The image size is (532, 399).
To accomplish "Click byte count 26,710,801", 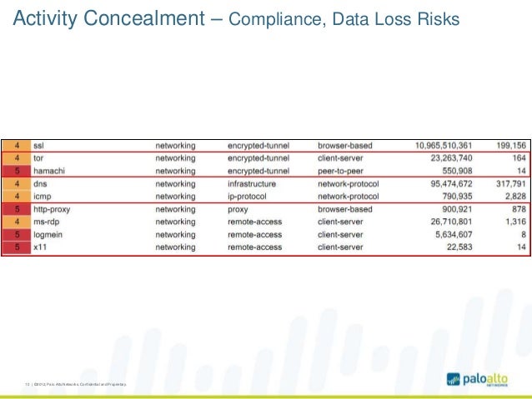I will (x=452, y=222).
